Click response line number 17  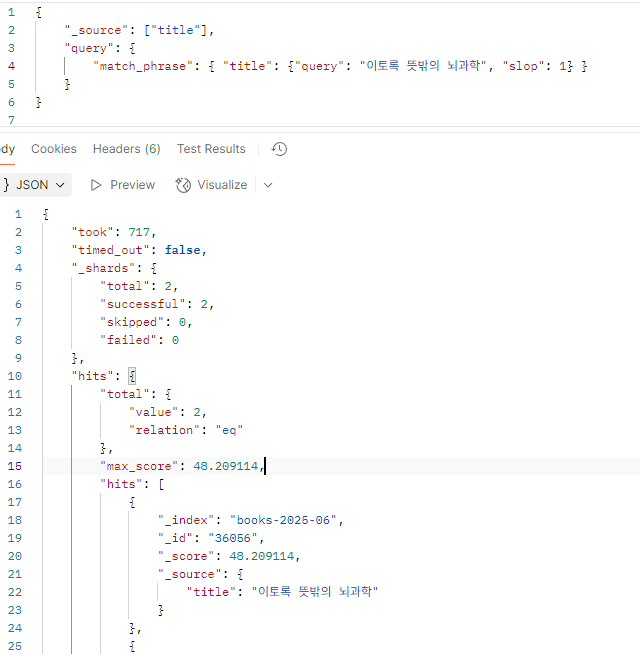coord(15,502)
